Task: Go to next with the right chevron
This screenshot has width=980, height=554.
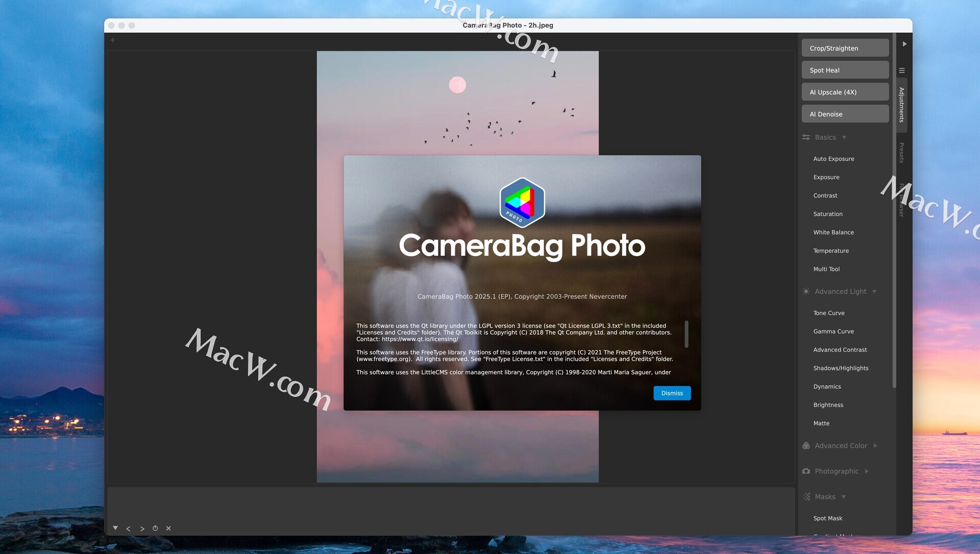Action: pos(142,528)
